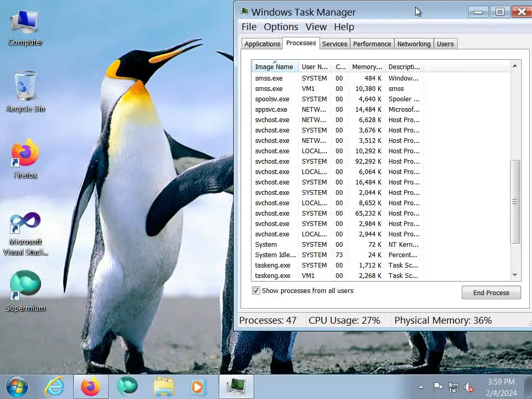Sort by the Image Name column header
The image size is (532, 399).
point(275,66)
